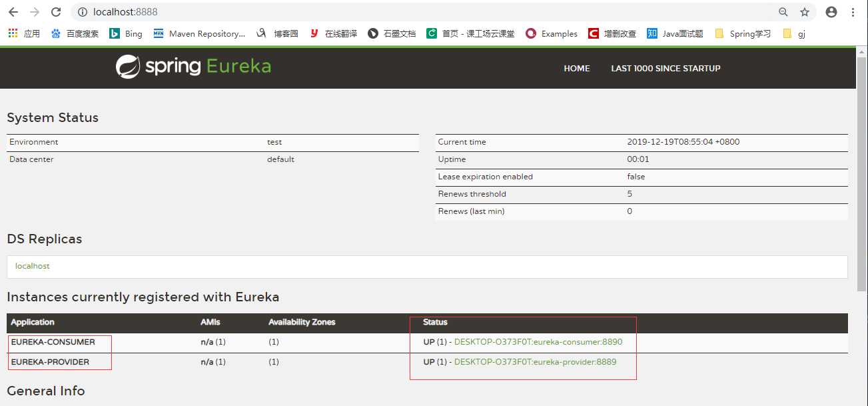Open the 石墨文档 bookmark

[392, 33]
